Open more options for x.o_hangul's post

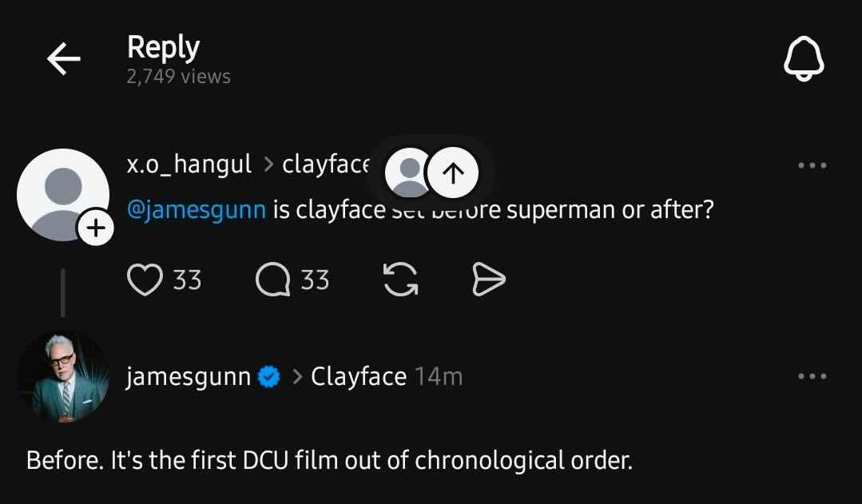coord(812,166)
